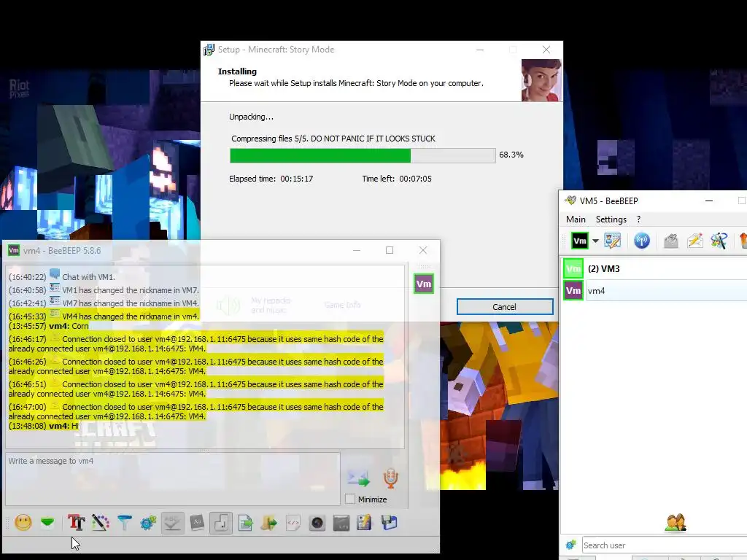Image resolution: width=747 pixels, height=560 pixels.
Task: Toggle the musical note beep button
Action: [221, 522]
